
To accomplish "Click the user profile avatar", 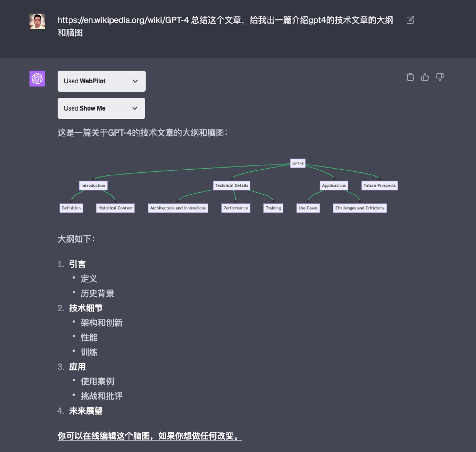I will click(x=37, y=21).
